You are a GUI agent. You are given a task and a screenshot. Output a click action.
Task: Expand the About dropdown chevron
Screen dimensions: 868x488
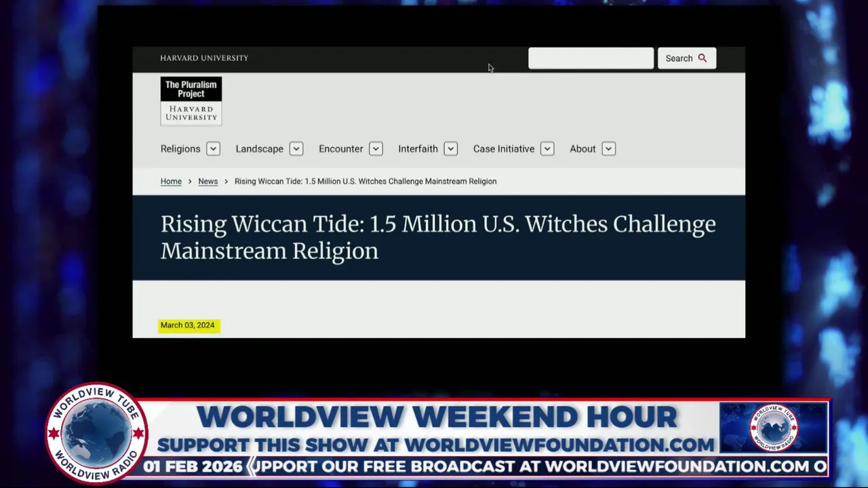pyautogui.click(x=608, y=148)
